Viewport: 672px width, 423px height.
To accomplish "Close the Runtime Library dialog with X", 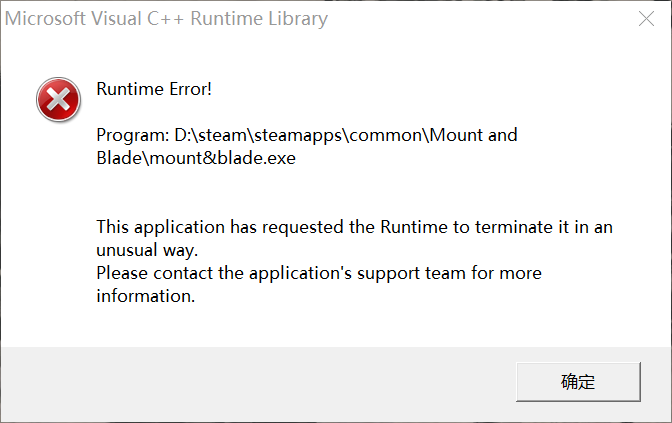I will pos(646,18).
